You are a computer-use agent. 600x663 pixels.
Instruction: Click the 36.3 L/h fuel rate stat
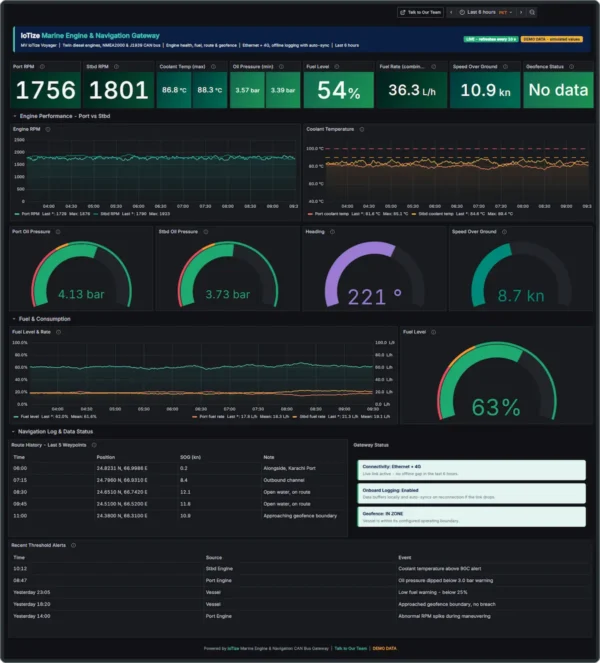click(412, 90)
